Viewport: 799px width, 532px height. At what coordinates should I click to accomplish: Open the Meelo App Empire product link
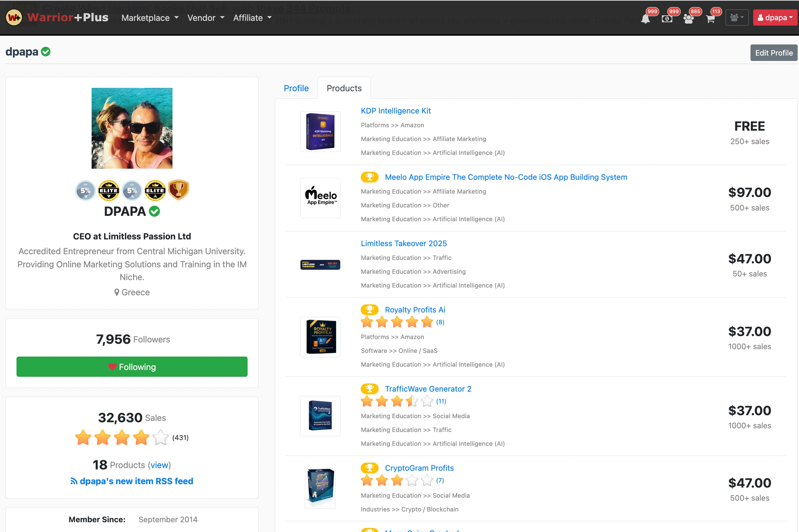pos(506,177)
